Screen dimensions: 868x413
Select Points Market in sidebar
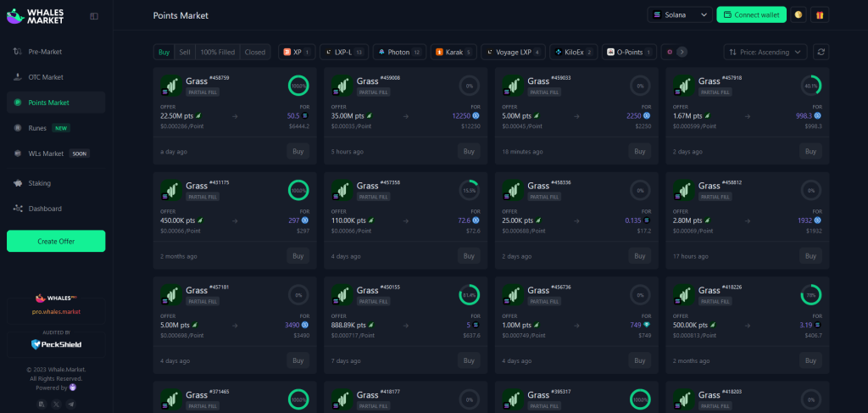click(x=56, y=103)
